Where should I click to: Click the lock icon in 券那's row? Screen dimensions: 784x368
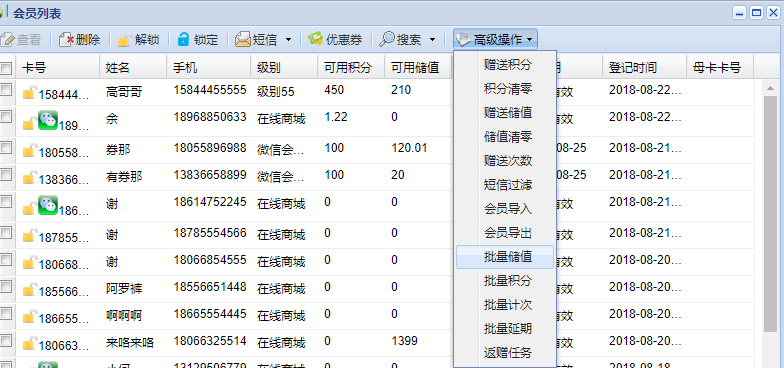[x=30, y=150]
